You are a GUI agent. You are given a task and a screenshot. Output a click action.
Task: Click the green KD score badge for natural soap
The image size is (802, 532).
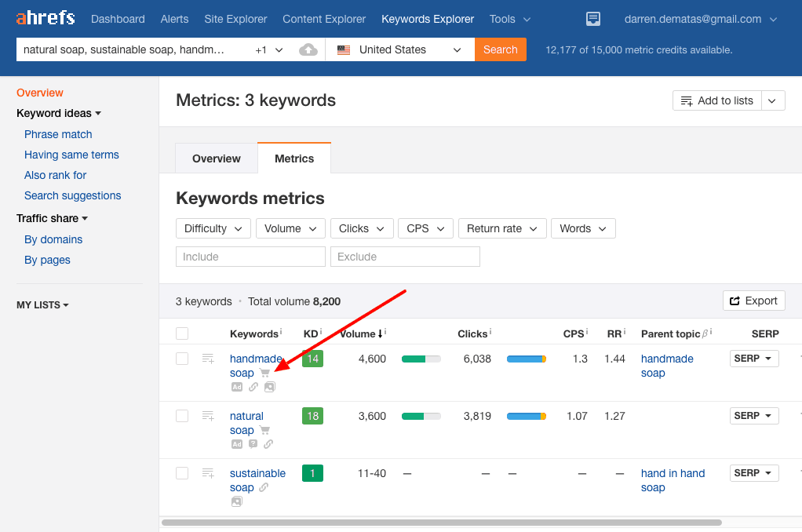312,416
